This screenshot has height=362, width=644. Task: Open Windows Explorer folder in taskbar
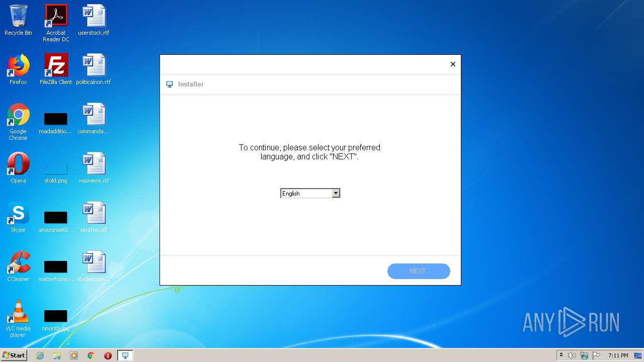[57, 355]
